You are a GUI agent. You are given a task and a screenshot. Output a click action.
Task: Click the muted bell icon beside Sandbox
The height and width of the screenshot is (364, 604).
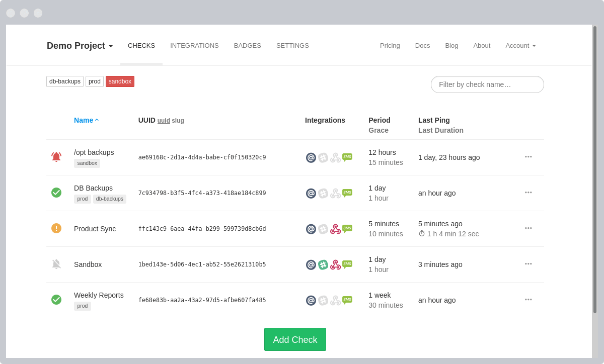[56, 264]
